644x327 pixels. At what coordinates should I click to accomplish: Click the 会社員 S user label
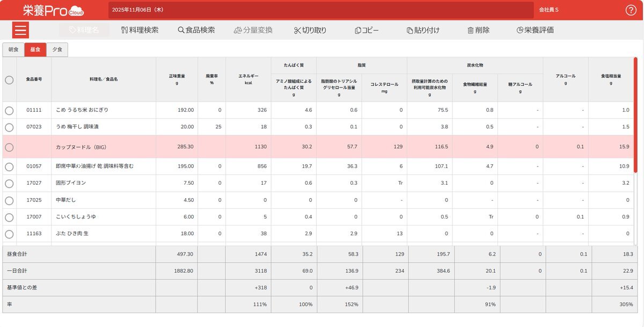pyautogui.click(x=549, y=10)
